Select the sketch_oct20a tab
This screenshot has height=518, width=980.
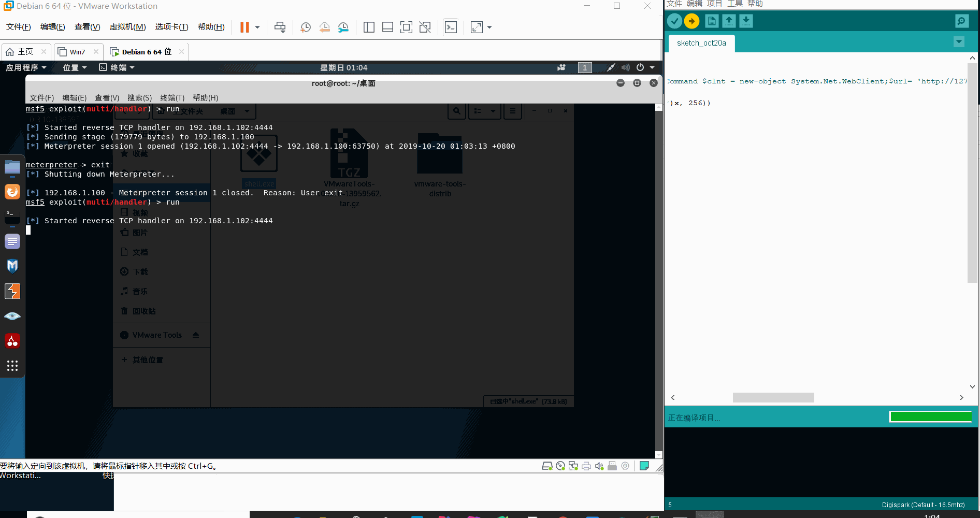click(x=701, y=43)
